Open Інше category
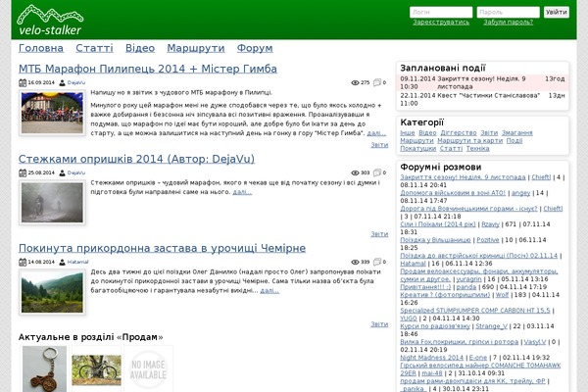This screenshot has width=588, height=392. click(408, 133)
